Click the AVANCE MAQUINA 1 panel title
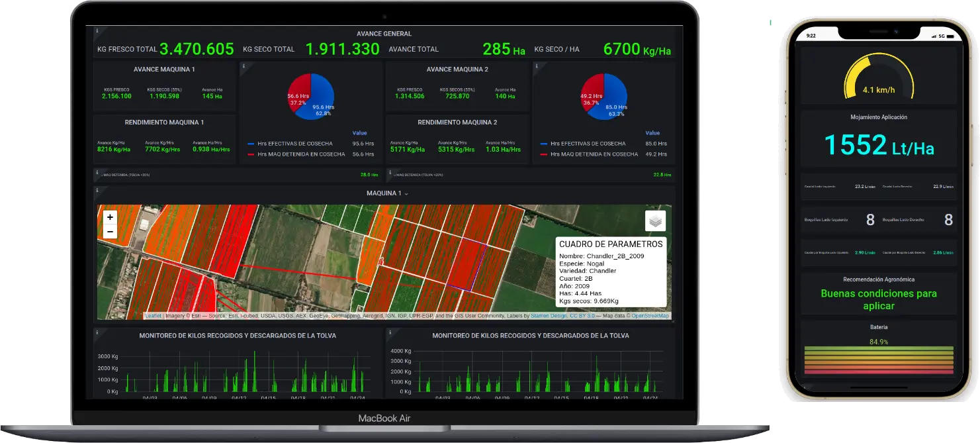 [164, 70]
